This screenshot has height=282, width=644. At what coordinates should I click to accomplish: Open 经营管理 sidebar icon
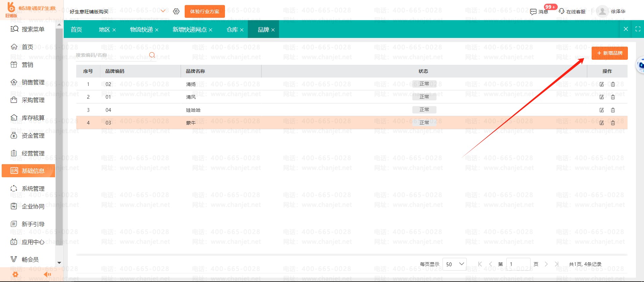[14, 153]
